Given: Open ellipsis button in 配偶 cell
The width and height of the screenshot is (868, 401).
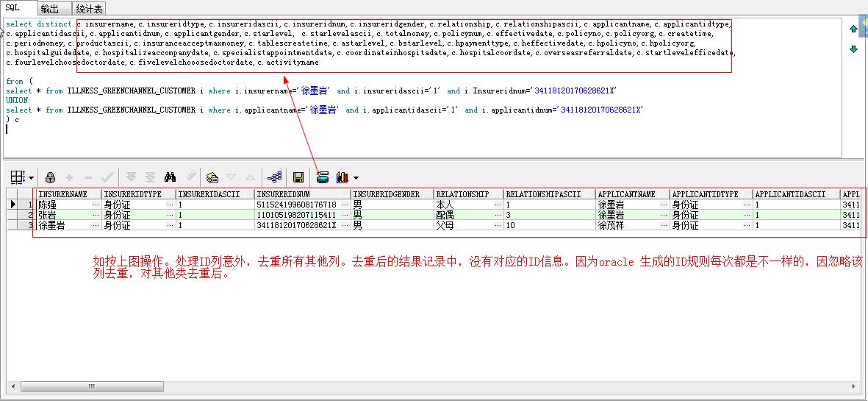Looking at the screenshot, I should [x=498, y=215].
